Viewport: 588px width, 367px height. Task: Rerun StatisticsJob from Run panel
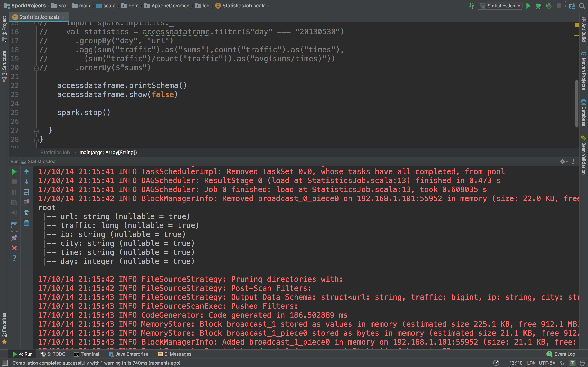pyautogui.click(x=14, y=172)
